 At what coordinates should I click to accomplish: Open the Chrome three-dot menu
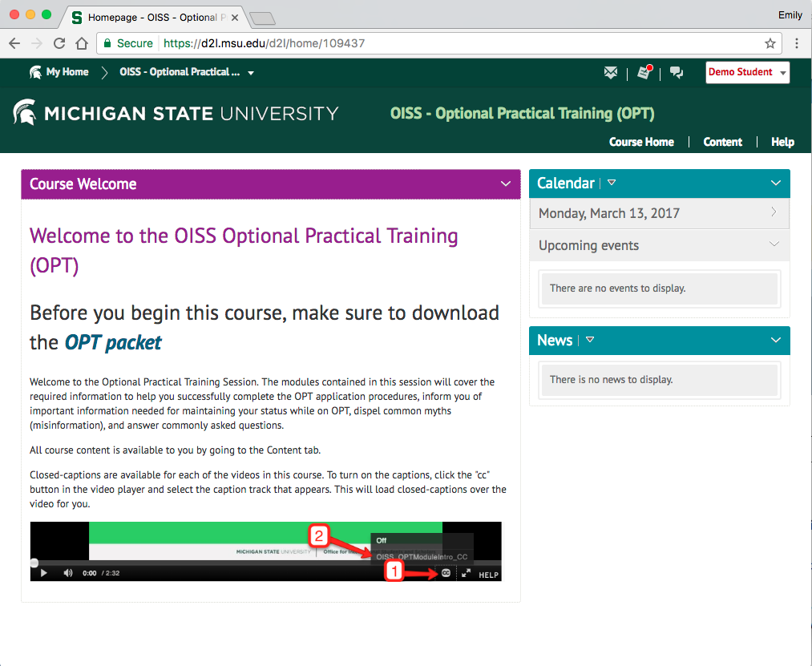click(797, 43)
